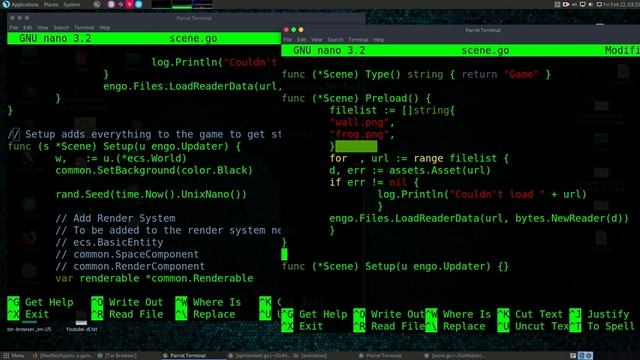Click 'func (*Scene) Setup(u engo.Updater) {}' line

click(395, 267)
